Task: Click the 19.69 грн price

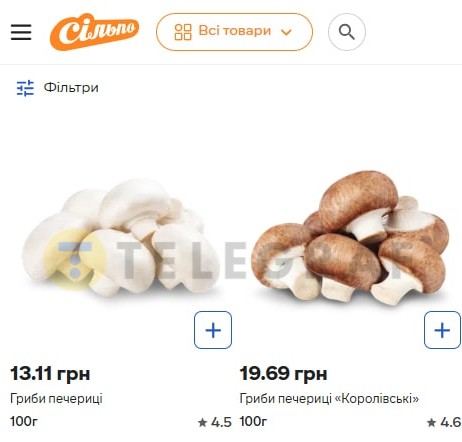Action: (283, 374)
